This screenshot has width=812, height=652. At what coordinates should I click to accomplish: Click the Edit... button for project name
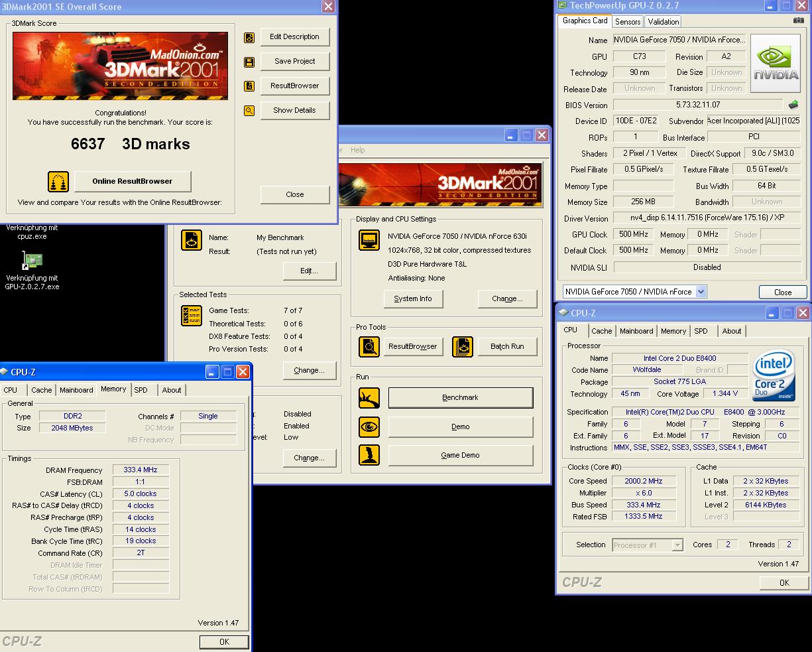pos(309,271)
